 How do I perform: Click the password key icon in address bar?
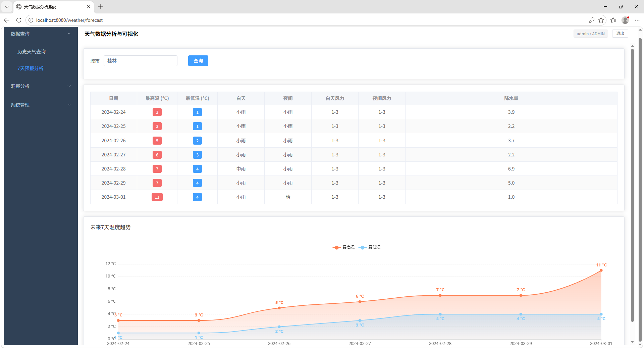point(591,20)
